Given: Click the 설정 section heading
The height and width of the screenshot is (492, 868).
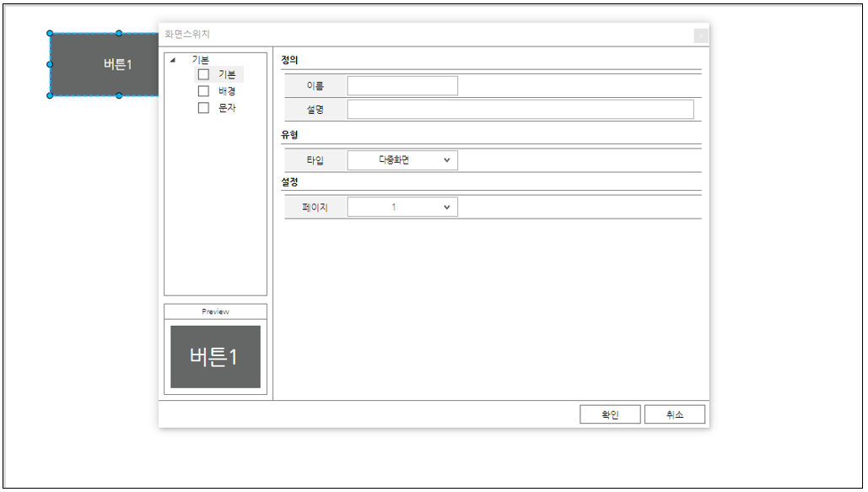Looking at the screenshot, I should point(289,181).
